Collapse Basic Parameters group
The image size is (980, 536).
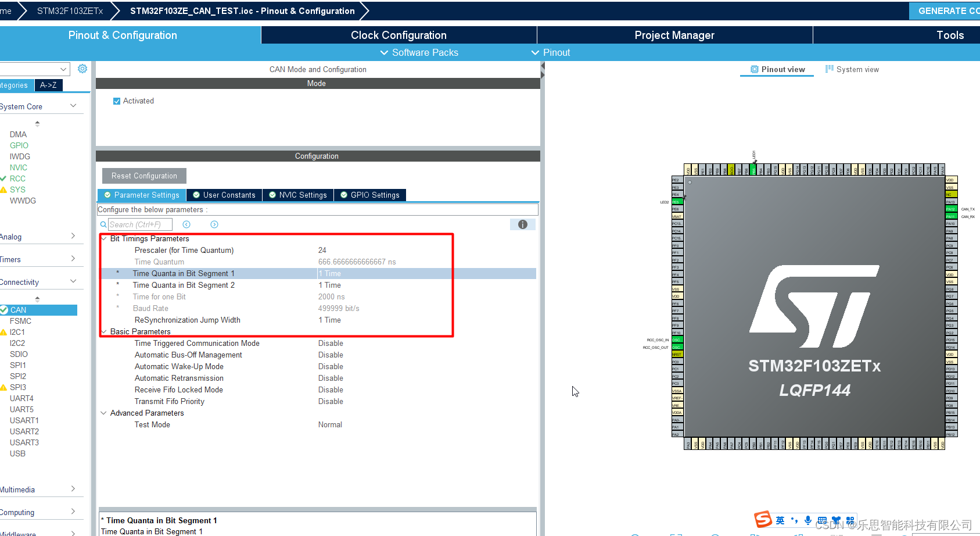(x=104, y=331)
